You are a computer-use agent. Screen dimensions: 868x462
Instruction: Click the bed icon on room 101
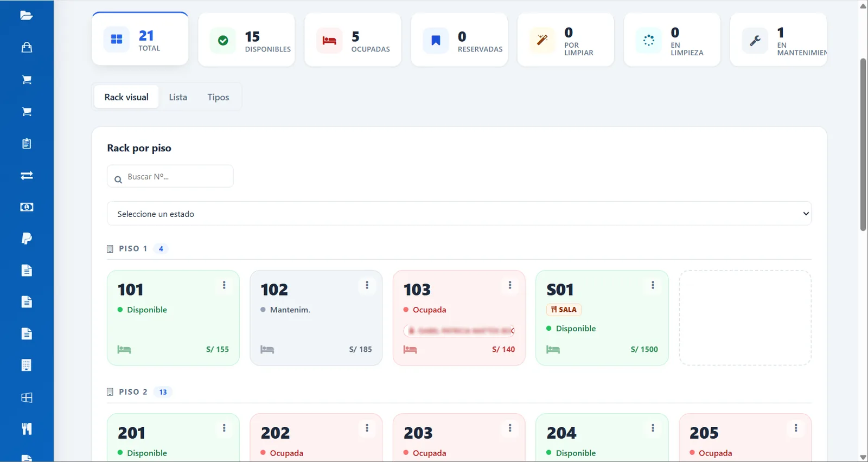click(x=124, y=349)
